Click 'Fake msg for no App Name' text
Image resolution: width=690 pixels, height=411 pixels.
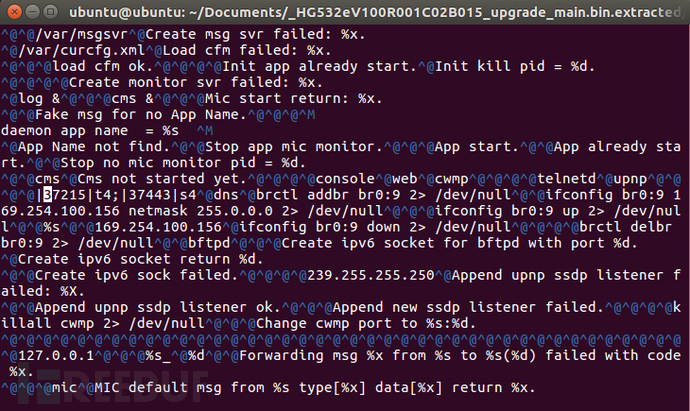click(137, 115)
